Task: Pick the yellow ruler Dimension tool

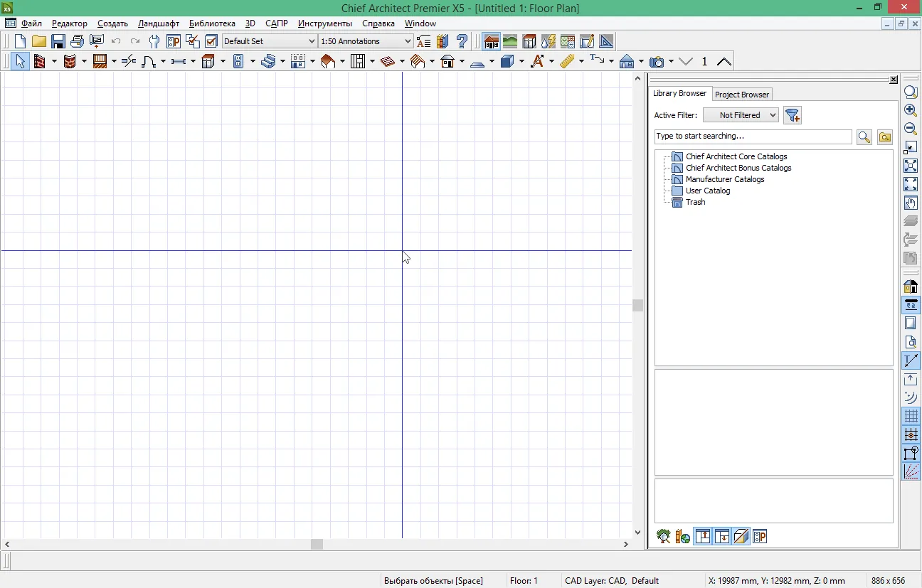Action: click(567, 61)
